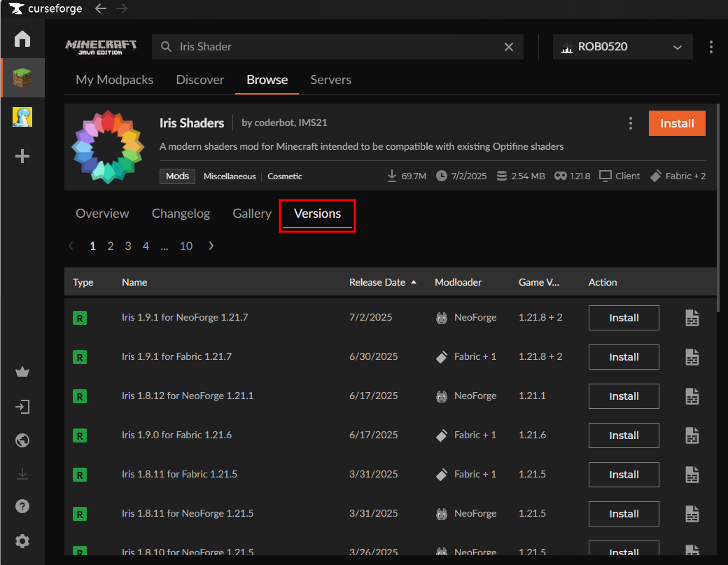Switch to the Overview tab
The height and width of the screenshot is (565, 728).
[x=102, y=214]
